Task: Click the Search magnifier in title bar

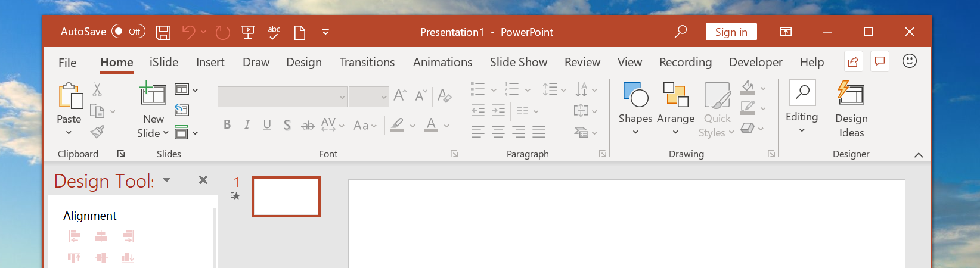Action: [681, 32]
